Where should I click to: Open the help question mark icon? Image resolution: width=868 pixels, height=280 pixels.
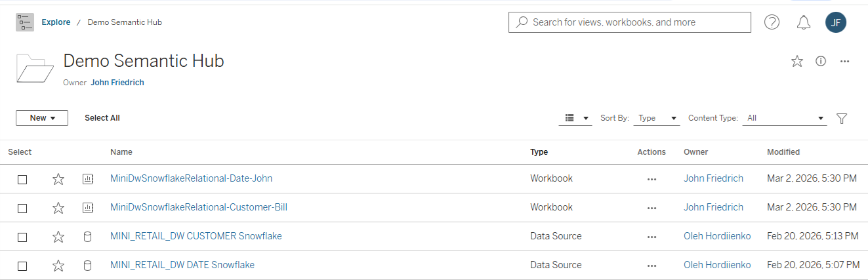tap(772, 22)
